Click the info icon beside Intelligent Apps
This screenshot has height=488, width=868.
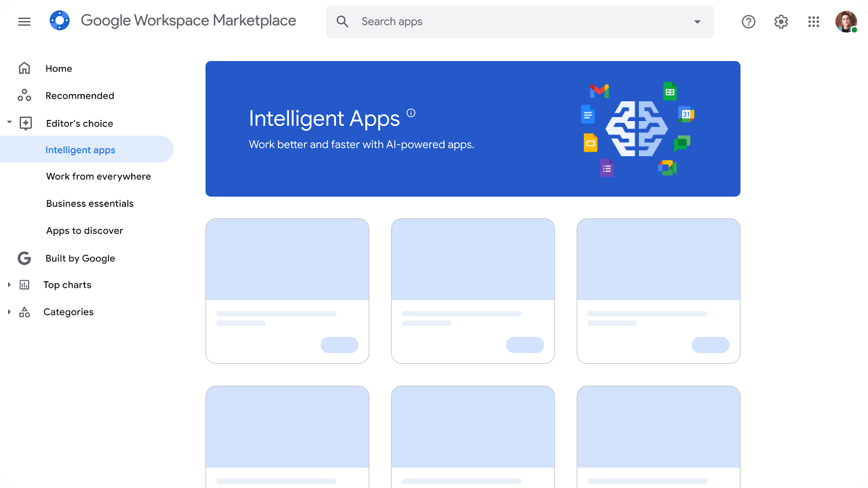tap(411, 113)
